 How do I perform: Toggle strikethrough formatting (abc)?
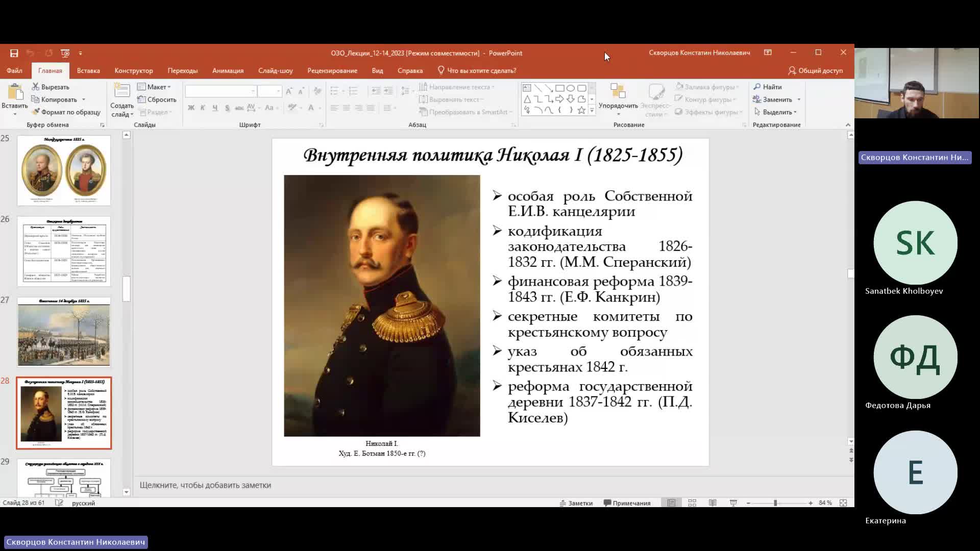239,108
